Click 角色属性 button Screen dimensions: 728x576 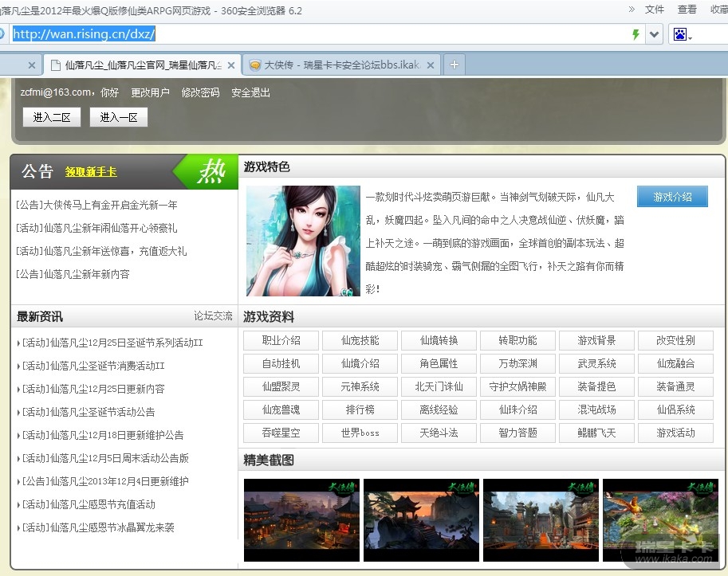(x=439, y=363)
